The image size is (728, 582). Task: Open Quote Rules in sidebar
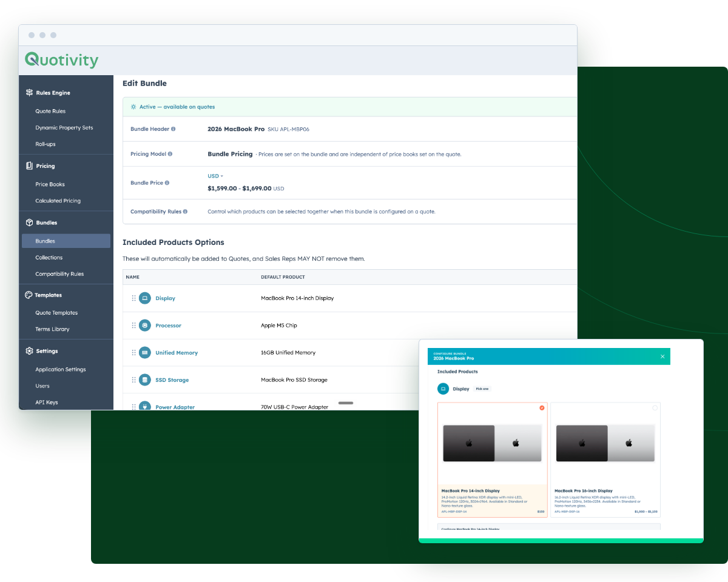[x=50, y=111]
